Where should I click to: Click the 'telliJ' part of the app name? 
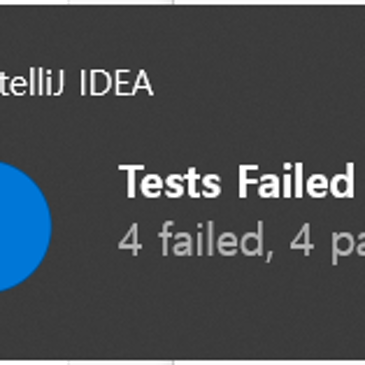pyautogui.click(x=32, y=83)
